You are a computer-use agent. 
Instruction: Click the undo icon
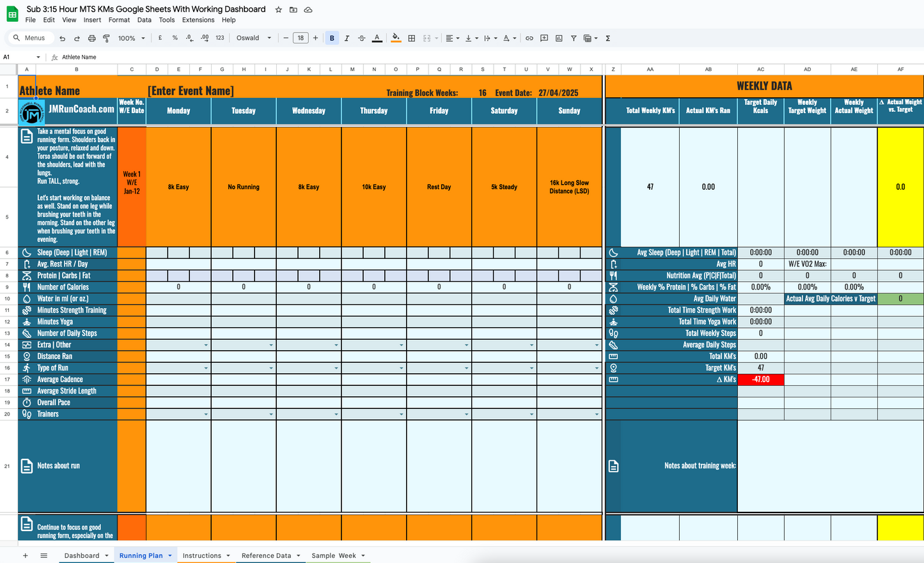coord(62,38)
